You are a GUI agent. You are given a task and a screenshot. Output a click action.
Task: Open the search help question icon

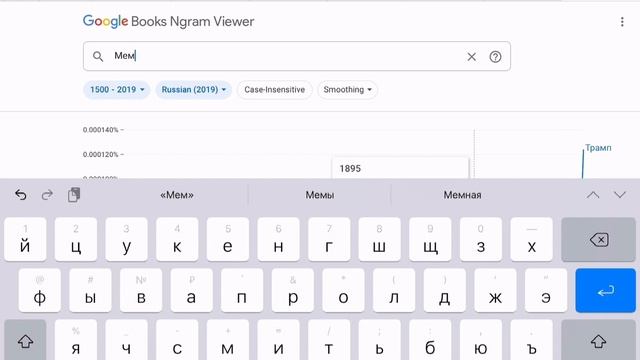495,57
